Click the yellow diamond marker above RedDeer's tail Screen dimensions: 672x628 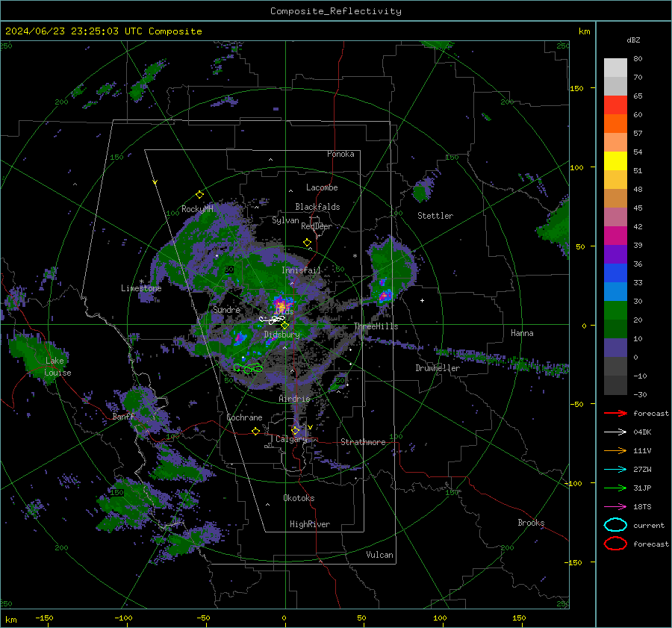[307, 243]
